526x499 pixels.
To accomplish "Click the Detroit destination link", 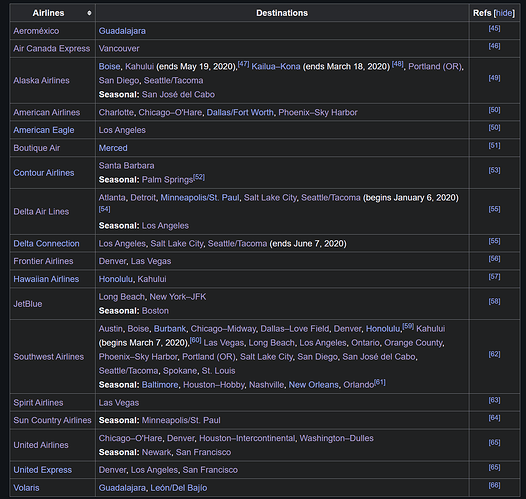I will pyautogui.click(x=143, y=198).
